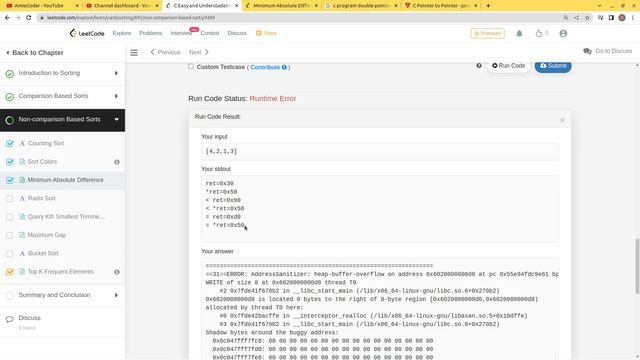The height and width of the screenshot is (360, 640).
Task: Click the Premium button
Action: (x=488, y=33)
